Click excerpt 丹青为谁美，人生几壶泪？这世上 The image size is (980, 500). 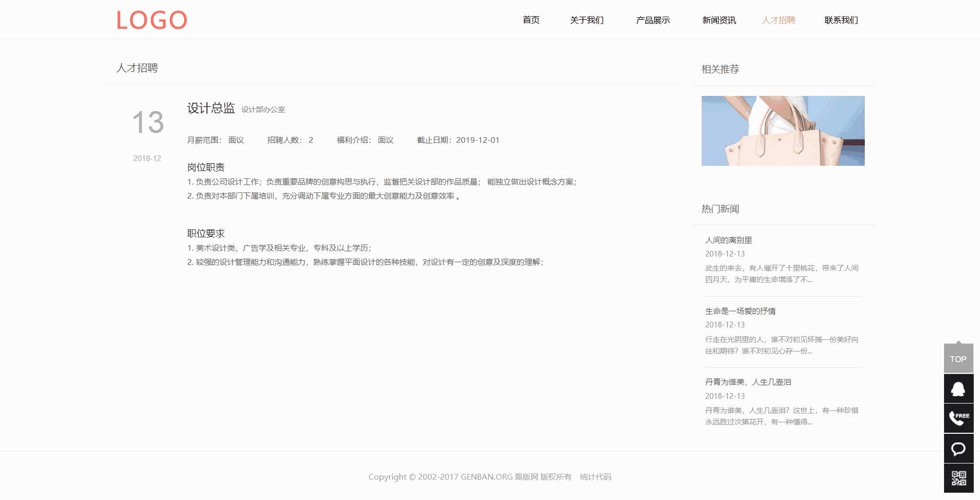(x=782, y=416)
